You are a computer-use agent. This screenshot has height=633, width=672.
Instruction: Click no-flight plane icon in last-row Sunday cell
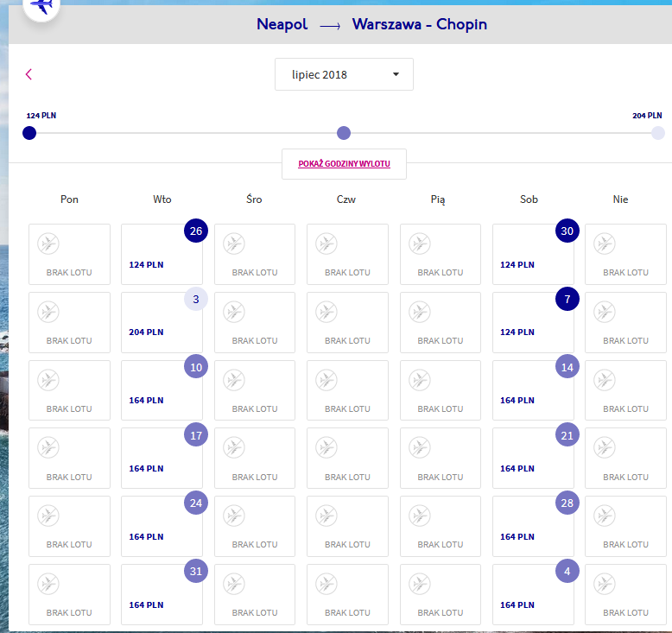[605, 584]
